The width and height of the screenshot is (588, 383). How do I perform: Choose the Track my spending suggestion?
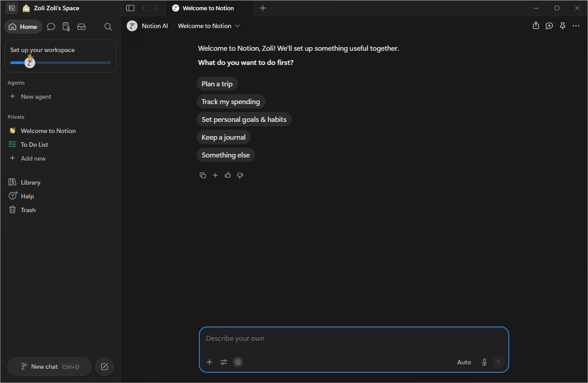tap(231, 101)
